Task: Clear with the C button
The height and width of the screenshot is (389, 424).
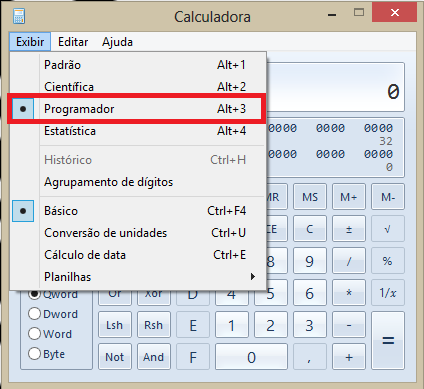Action: pos(310,229)
